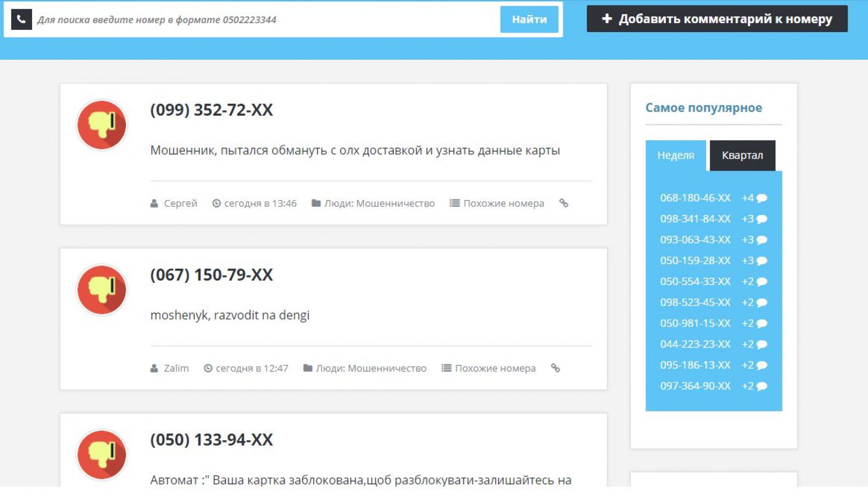Click thumbs-down icon for (050) 133-94-XX
Screen dimensions: 868x500
(102, 454)
